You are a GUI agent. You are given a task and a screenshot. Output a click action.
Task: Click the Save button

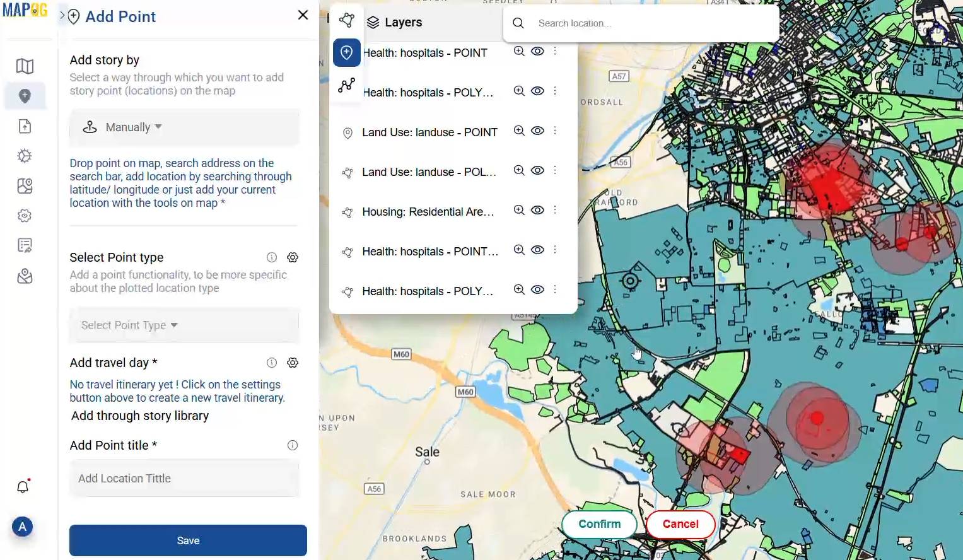point(188,540)
